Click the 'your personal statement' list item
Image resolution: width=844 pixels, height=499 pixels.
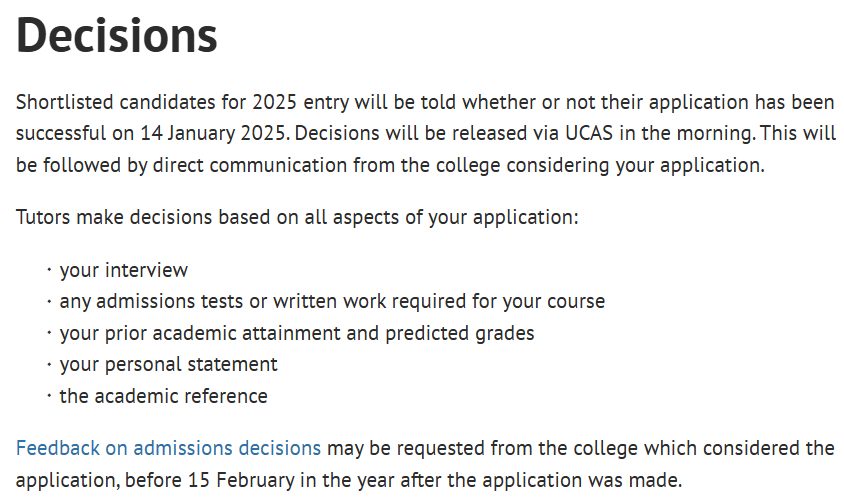(x=168, y=364)
